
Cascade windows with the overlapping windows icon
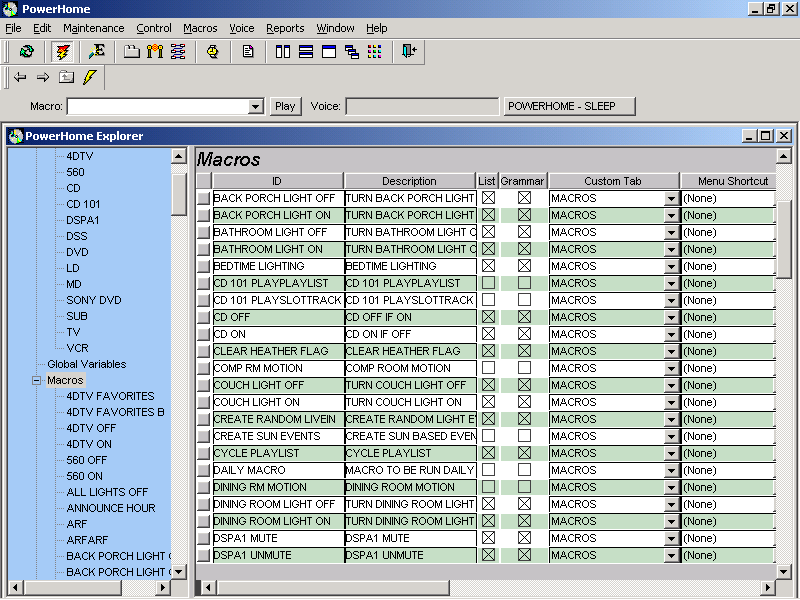click(352, 52)
